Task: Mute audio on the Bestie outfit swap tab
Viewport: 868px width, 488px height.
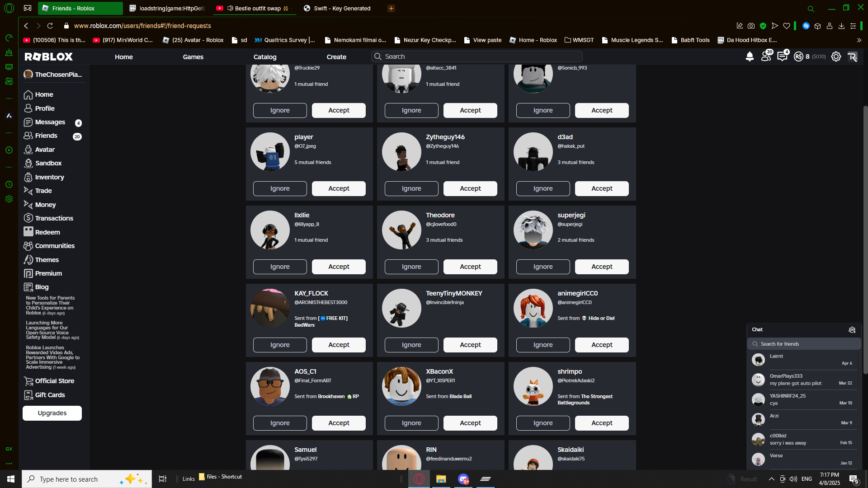Action: 230,8
